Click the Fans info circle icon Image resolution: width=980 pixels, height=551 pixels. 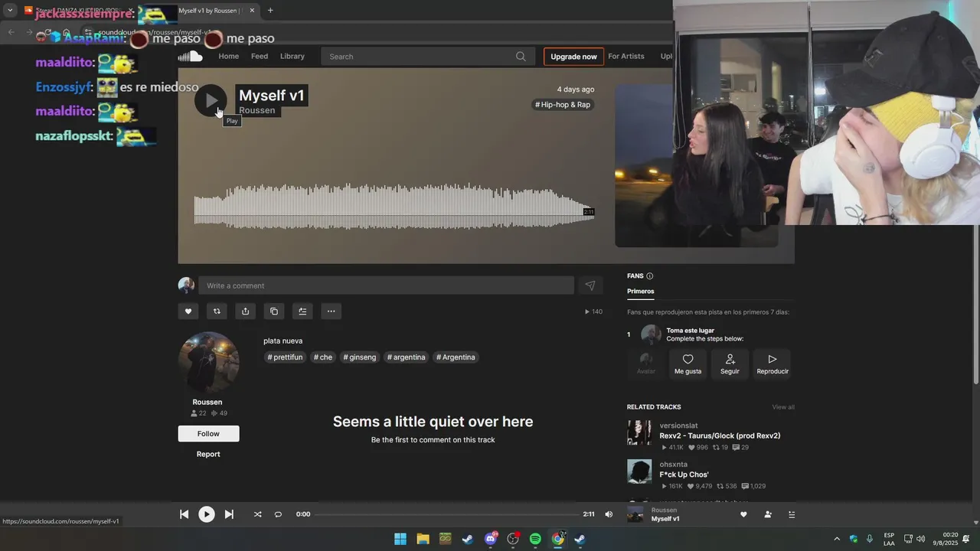point(650,276)
